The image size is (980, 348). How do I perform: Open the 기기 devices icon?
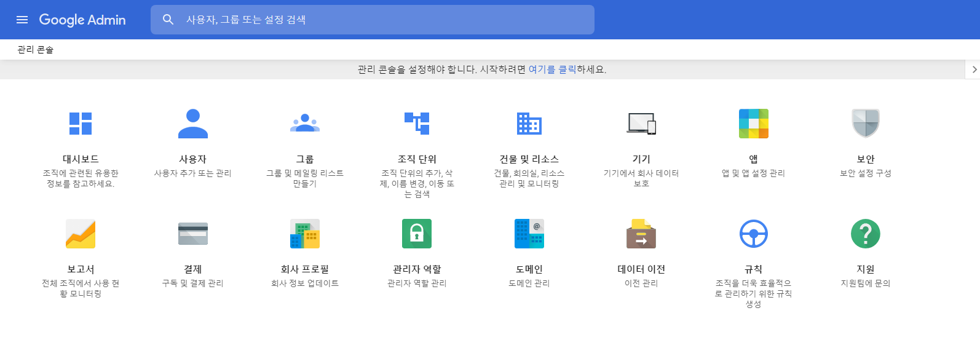click(x=641, y=124)
